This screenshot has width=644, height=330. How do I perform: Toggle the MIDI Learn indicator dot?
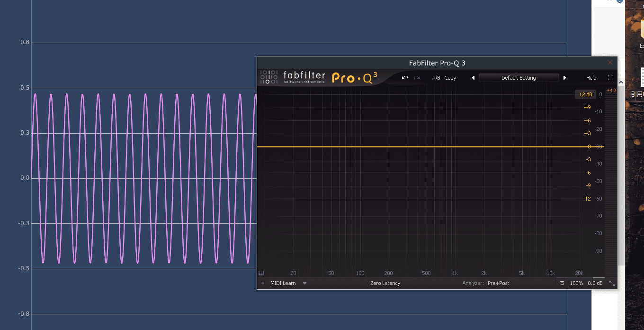tap(263, 283)
